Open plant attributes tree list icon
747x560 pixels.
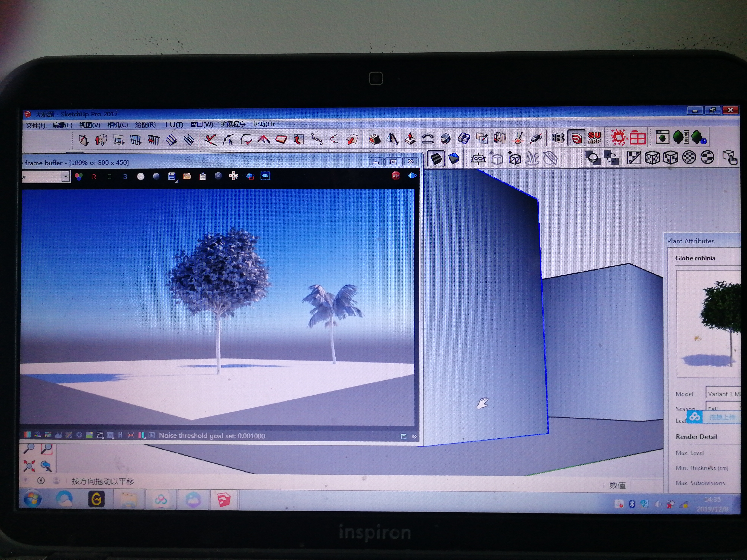681,137
